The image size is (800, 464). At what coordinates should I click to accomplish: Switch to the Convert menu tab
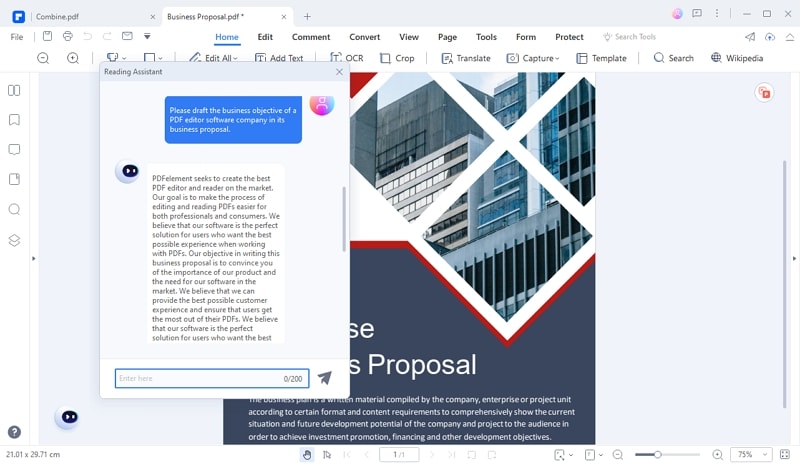click(364, 37)
